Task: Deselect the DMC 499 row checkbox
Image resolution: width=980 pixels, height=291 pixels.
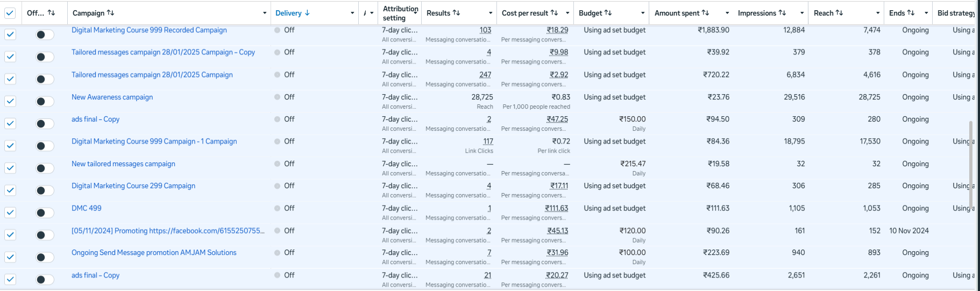Action: (10, 212)
